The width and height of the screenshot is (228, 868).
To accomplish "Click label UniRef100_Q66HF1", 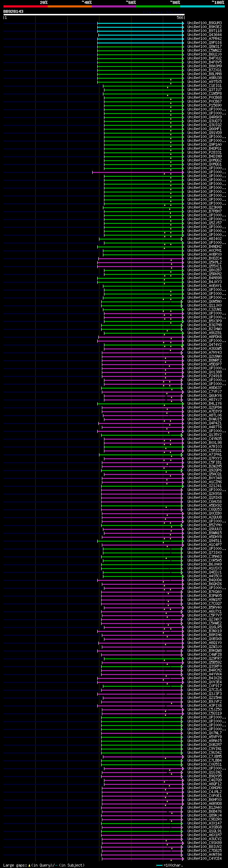I will click(204, 129).
